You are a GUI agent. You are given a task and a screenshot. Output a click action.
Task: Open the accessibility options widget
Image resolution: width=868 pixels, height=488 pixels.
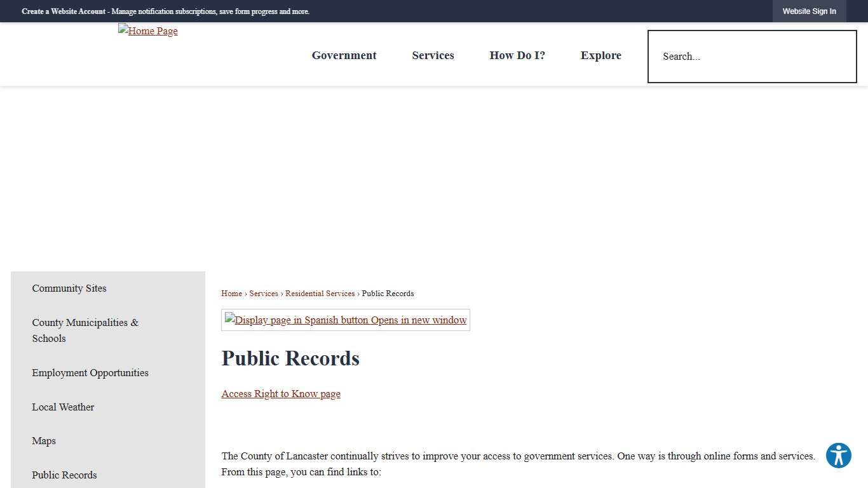click(838, 456)
